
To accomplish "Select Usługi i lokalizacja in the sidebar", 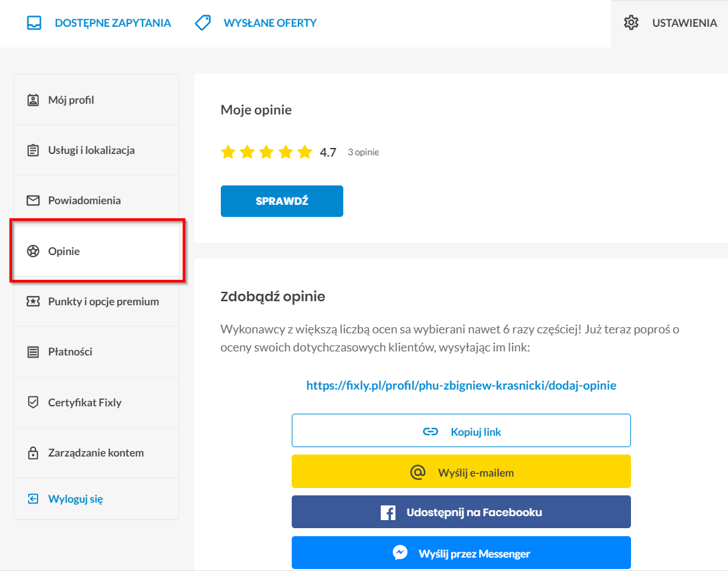I will [x=96, y=150].
